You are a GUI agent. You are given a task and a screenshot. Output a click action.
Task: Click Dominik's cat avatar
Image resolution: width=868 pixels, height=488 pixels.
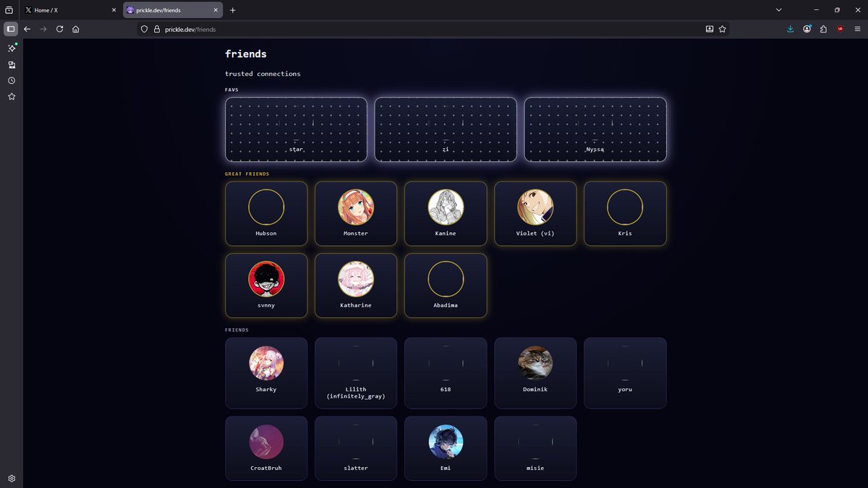pos(535,363)
